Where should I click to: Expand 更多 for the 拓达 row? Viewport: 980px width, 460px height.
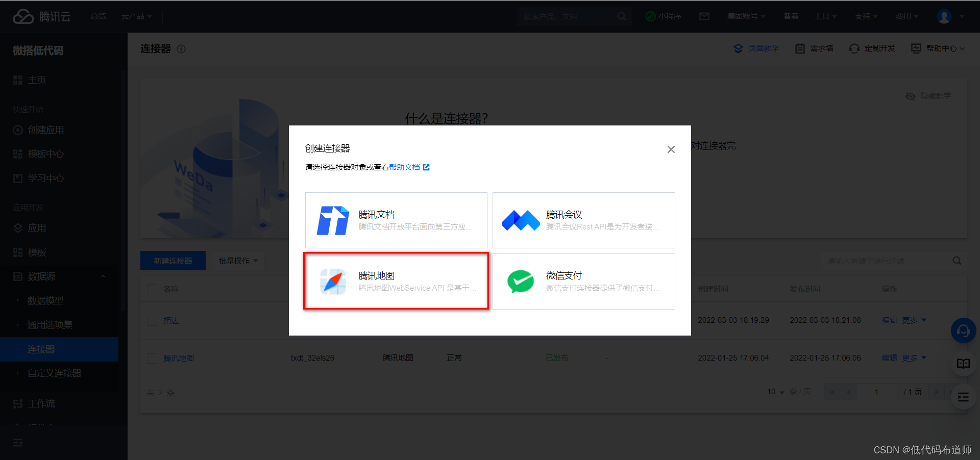pos(914,320)
